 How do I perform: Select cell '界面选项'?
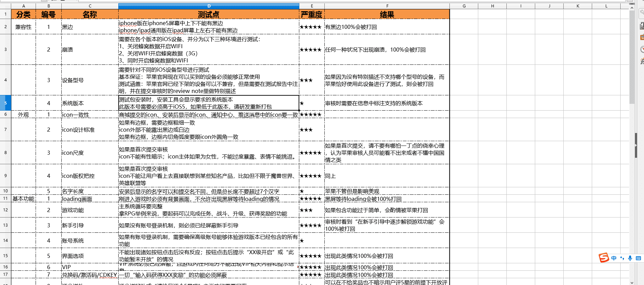(90, 256)
